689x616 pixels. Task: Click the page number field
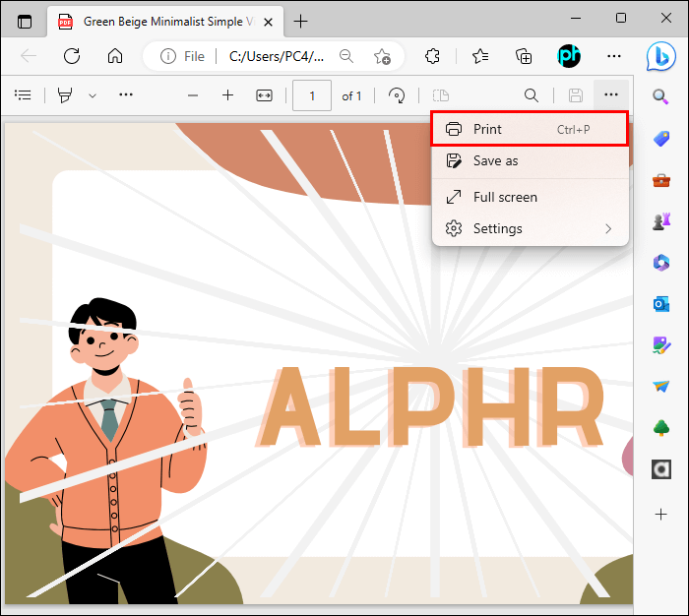312,95
